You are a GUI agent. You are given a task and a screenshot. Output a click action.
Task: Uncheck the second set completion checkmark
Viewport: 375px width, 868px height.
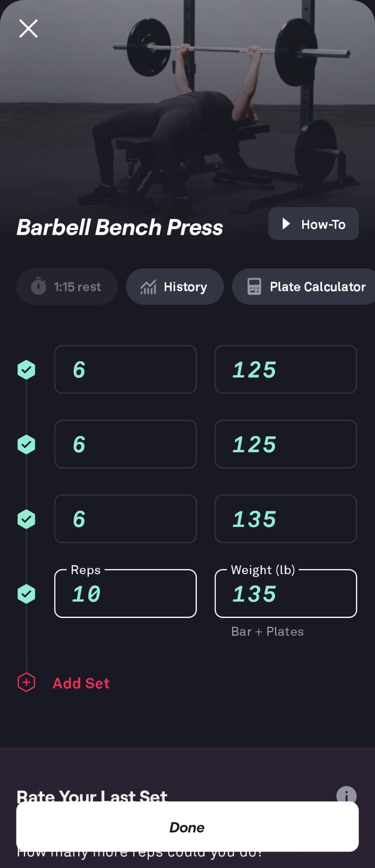tap(27, 444)
